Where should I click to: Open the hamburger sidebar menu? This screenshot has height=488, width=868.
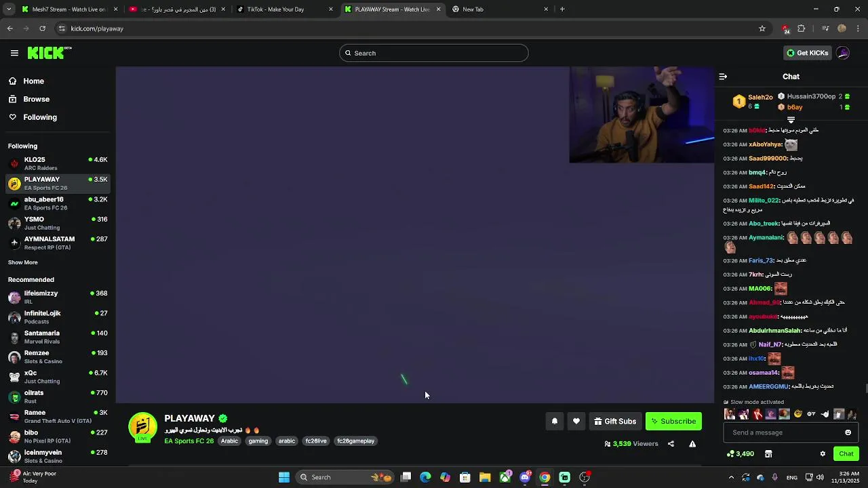[14, 53]
